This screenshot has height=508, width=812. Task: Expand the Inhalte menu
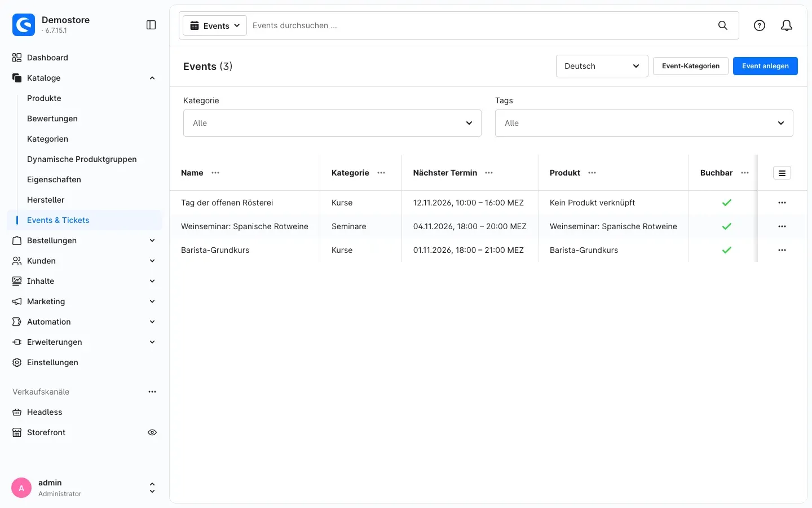click(152, 281)
